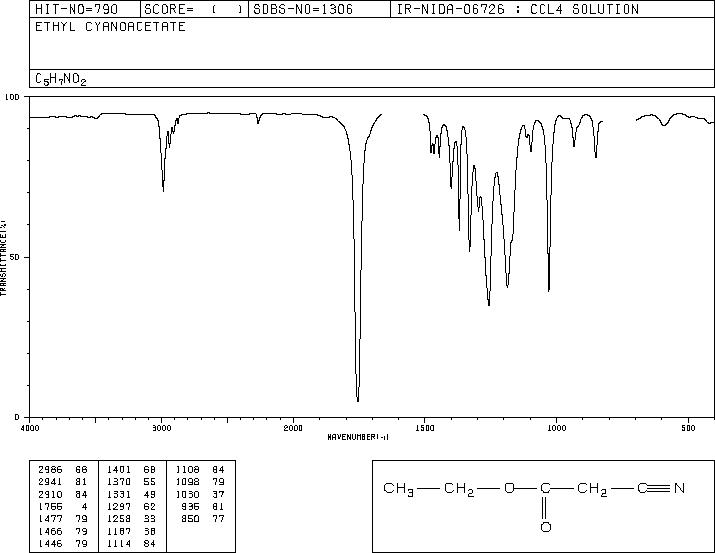Select peak table entry 936
Viewport: 715px width, 553px height.
[x=190, y=506]
